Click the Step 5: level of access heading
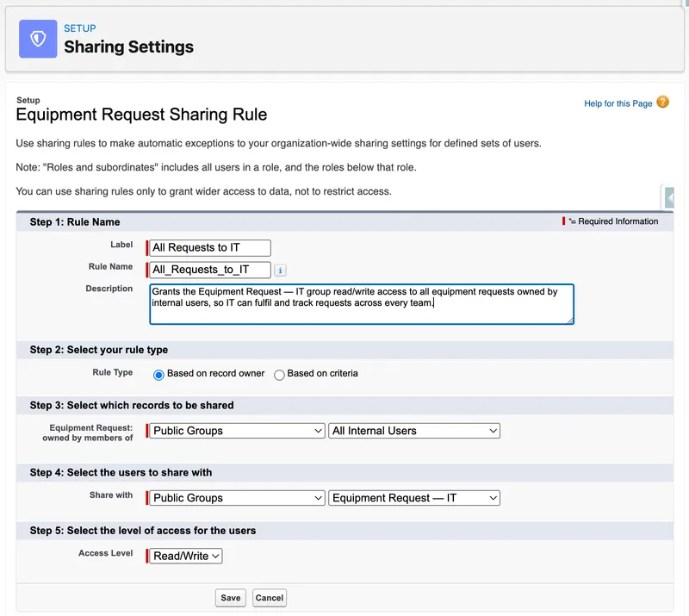689x616 pixels. pyautogui.click(x=143, y=531)
